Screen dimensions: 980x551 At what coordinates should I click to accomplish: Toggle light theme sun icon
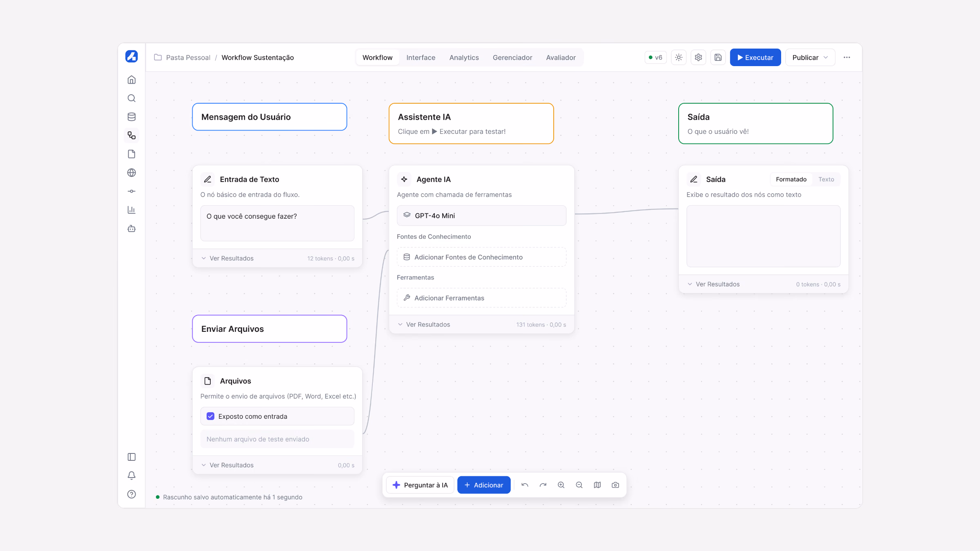click(679, 58)
